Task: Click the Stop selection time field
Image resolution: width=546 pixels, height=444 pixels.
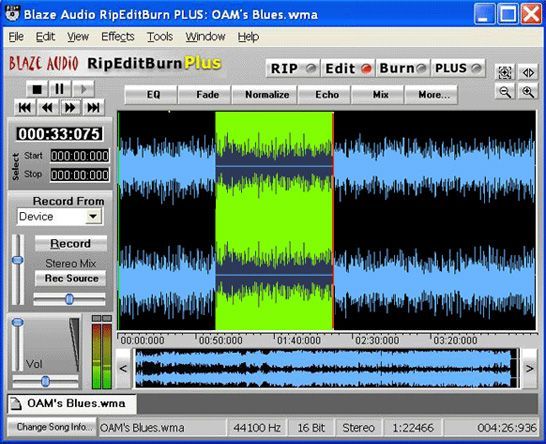Action: click(80, 174)
